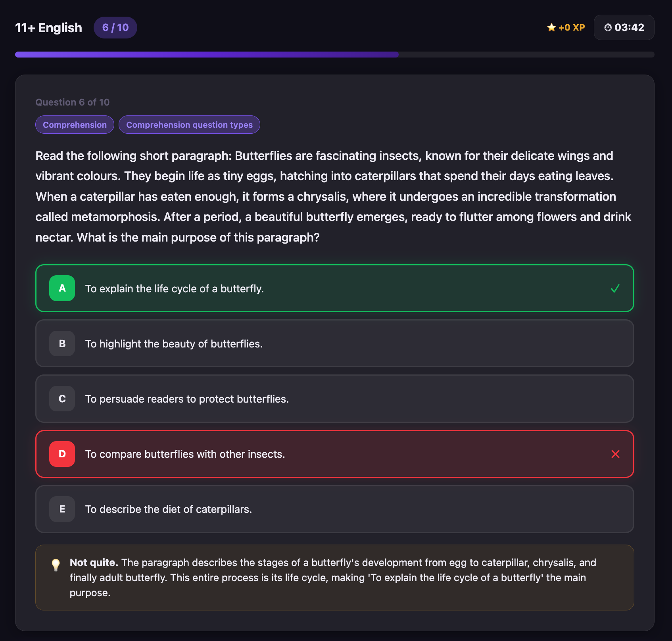The height and width of the screenshot is (641, 672).
Task: Click the letter badge on option B
Action: pyautogui.click(x=61, y=344)
